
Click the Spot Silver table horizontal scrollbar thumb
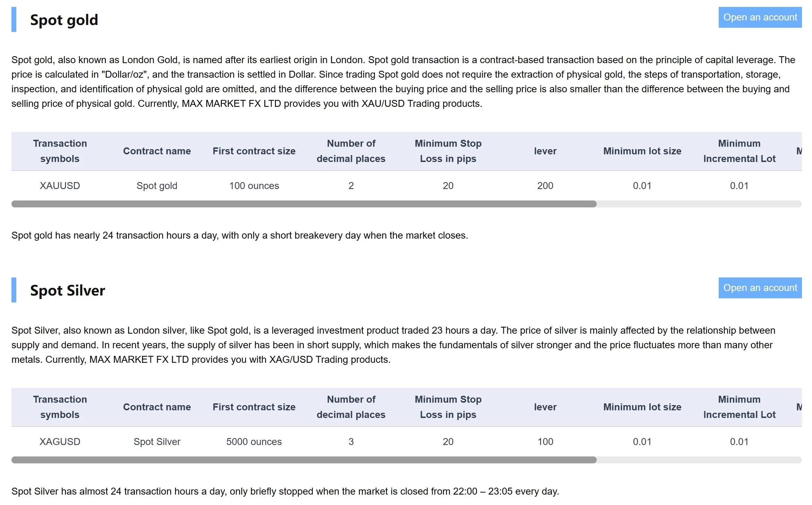click(304, 460)
